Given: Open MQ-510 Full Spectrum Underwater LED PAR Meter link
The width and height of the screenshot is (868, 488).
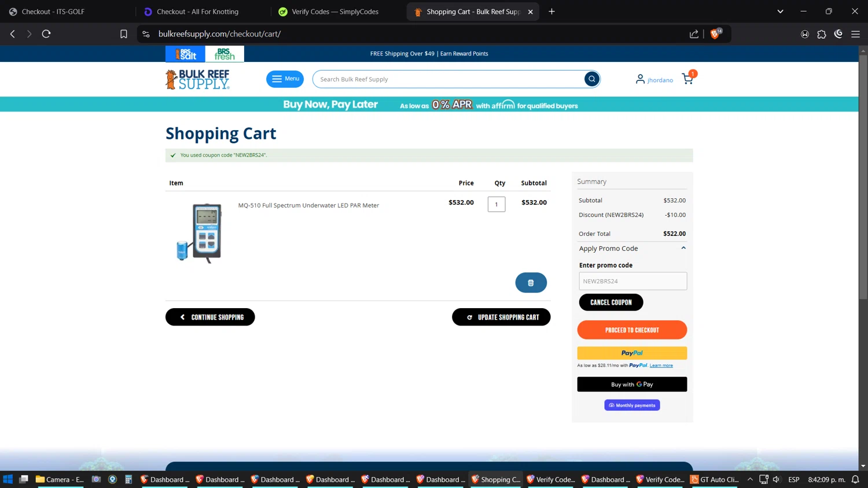Looking at the screenshot, I should (x=308, y=205).
